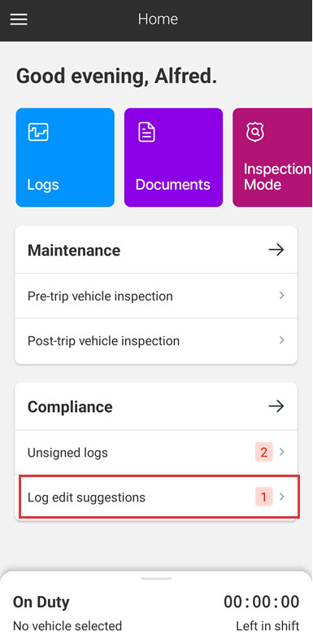313x644 pixels.
Task: Open the Logs tile
Action: 65,158
